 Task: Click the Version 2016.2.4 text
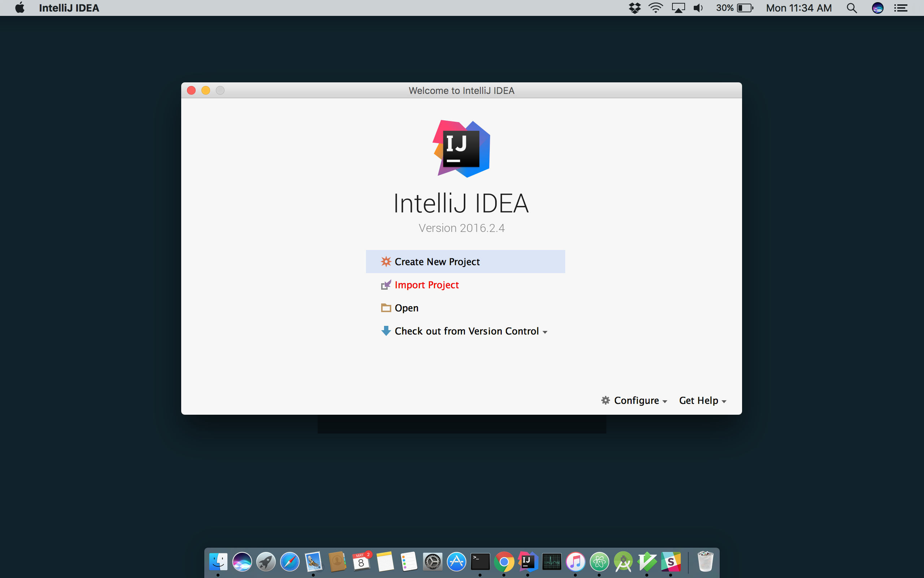pos(461,228)
